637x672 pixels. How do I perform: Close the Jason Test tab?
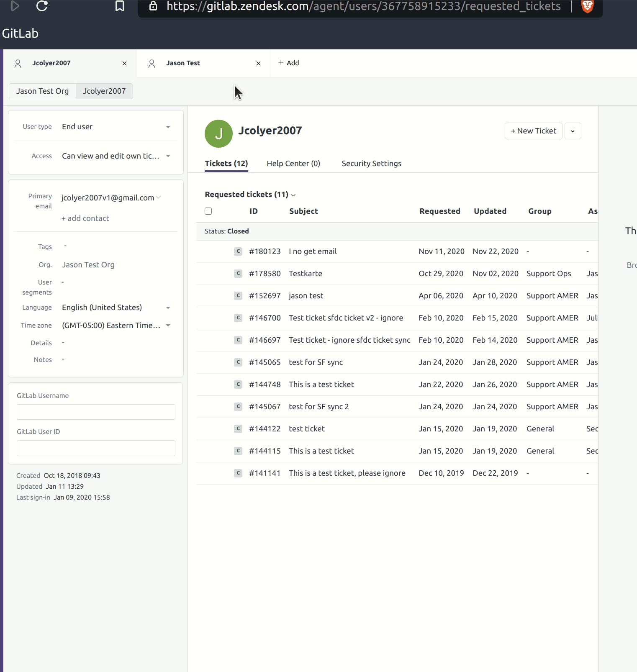pyautogui.click(x=258, y=63)
